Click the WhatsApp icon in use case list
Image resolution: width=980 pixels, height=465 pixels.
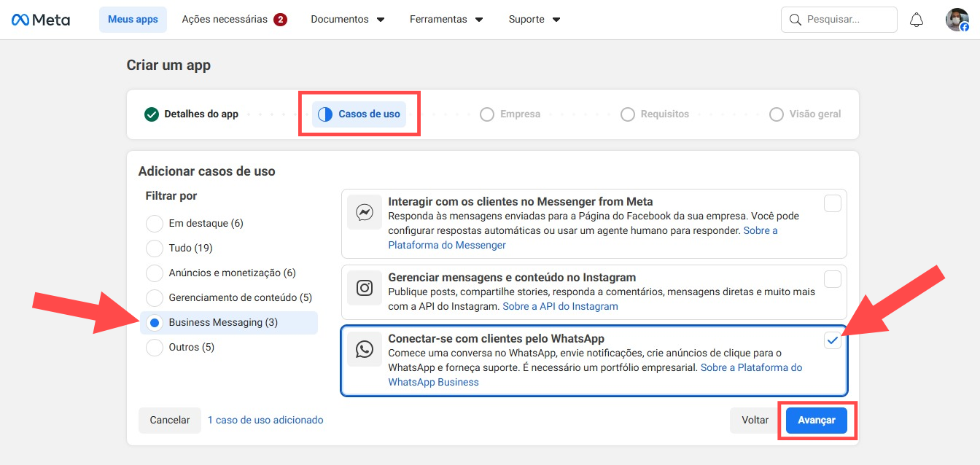pos(365,349)
